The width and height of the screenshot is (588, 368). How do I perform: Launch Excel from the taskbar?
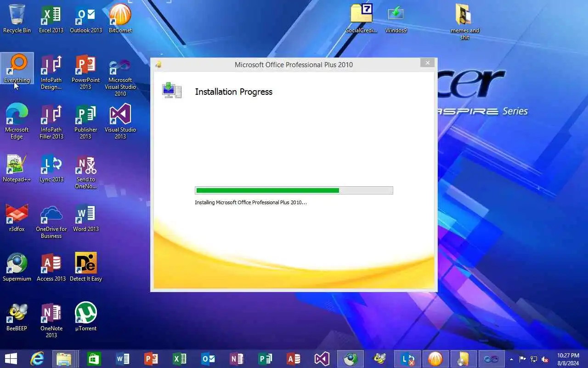[x=180, y=359]
